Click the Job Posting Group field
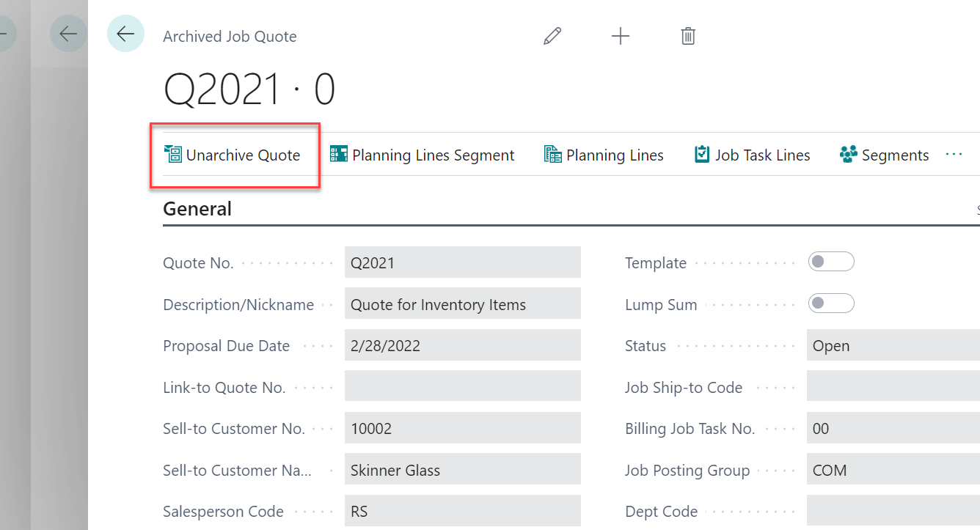980x530 pixels. point(893,471)
